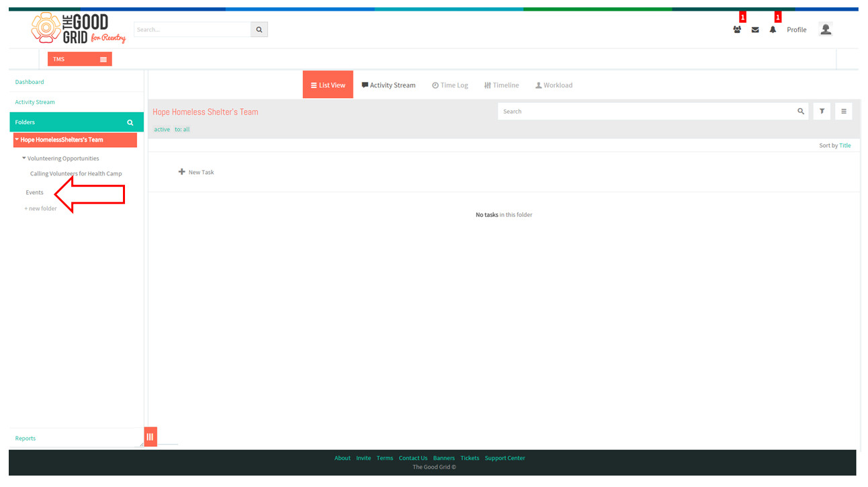Open the messages envelope icon
The image size is (868, 487).
pos(755,30)
